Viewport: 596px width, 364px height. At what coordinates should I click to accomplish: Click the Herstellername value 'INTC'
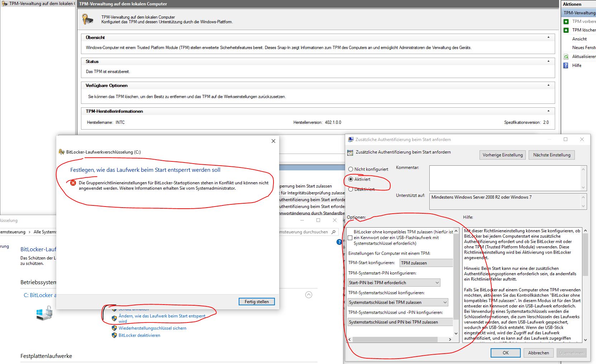point(120,122)
